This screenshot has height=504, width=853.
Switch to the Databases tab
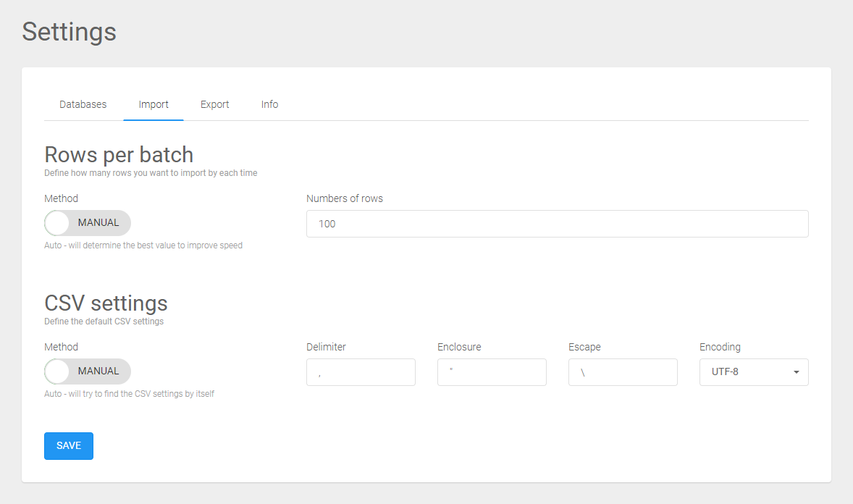pyautogui.click(x=83, y=104)
